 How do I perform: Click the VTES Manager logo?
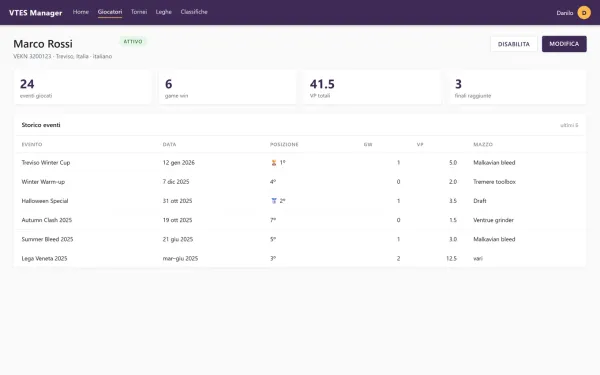(x=36, y=13)
